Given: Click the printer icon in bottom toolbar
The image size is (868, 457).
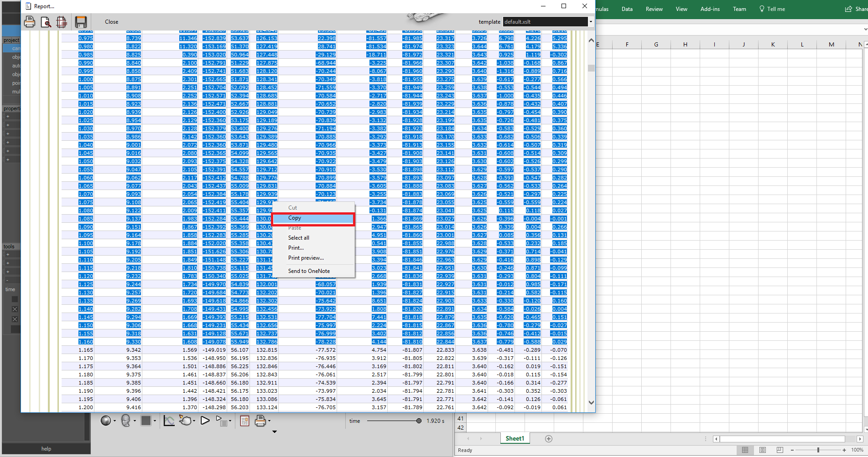Looking at the screenshot, I should 260,421.
